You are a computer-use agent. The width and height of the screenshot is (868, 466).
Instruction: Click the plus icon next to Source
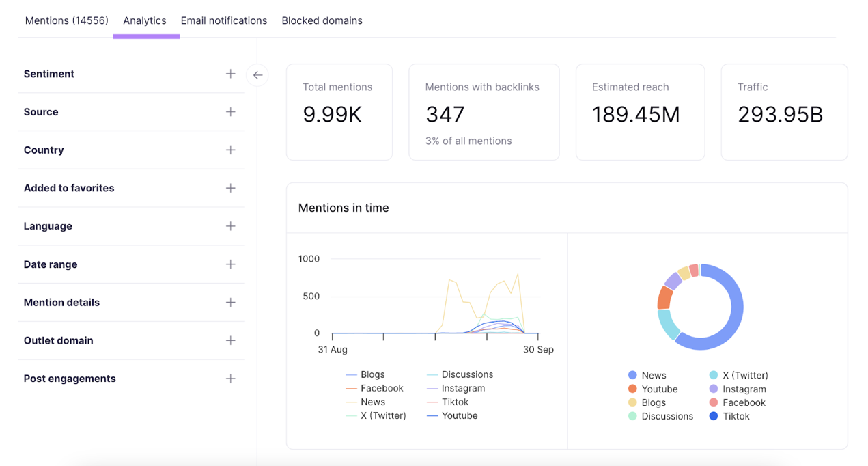230,112
